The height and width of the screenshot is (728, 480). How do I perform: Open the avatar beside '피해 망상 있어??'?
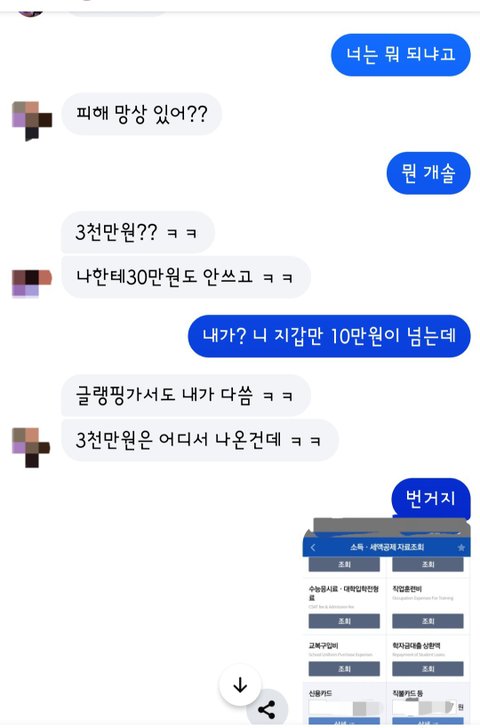(x=32, y=121)
